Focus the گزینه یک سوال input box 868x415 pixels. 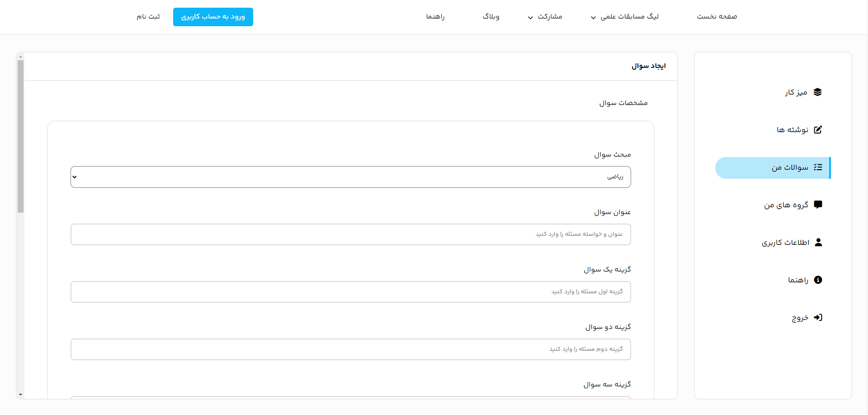click(351, 292)
